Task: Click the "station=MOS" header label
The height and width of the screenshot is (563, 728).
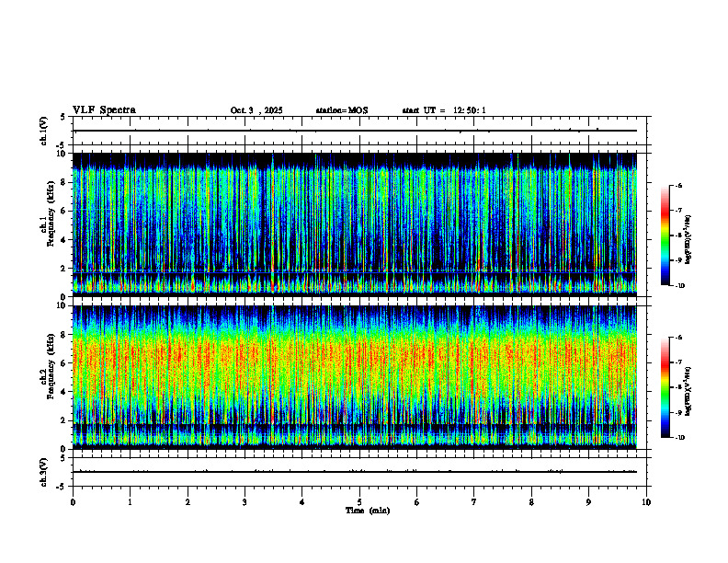Action: tap(342, 110)
